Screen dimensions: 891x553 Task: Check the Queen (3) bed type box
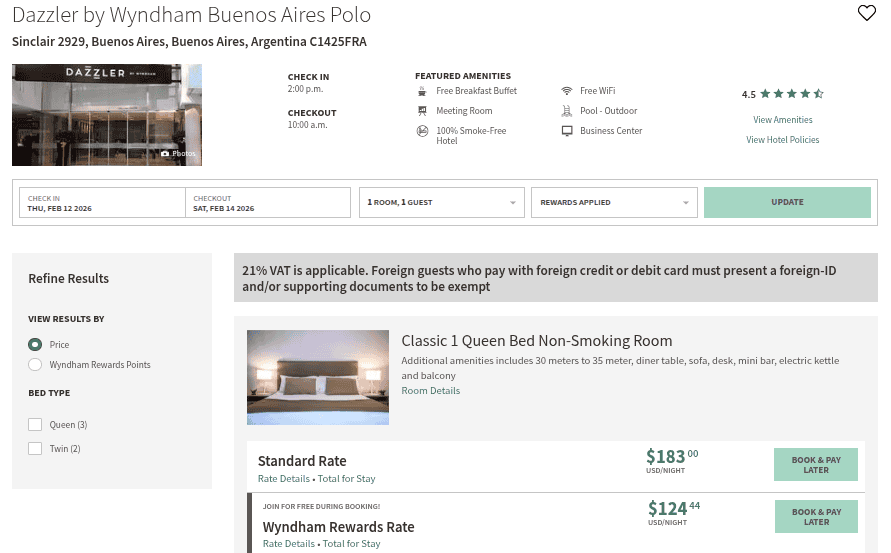[x=35, y=425]
